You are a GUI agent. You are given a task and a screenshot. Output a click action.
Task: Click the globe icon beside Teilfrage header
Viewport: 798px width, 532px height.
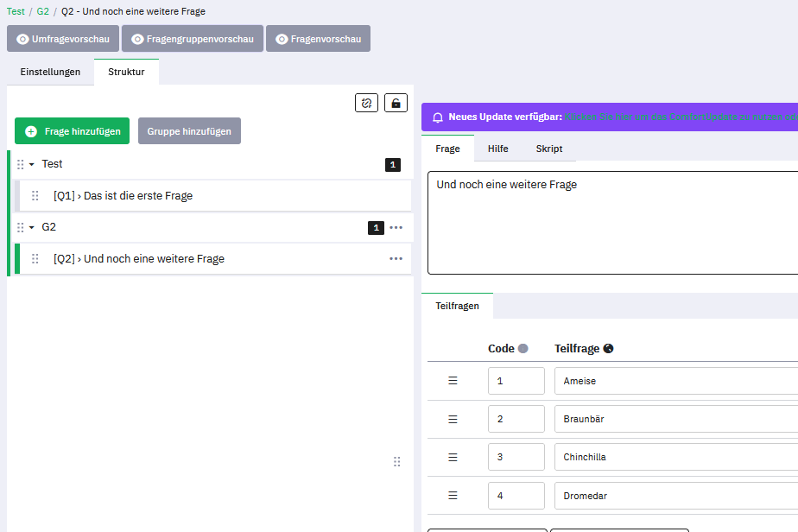pyautogui.click(x=608, y=349)
